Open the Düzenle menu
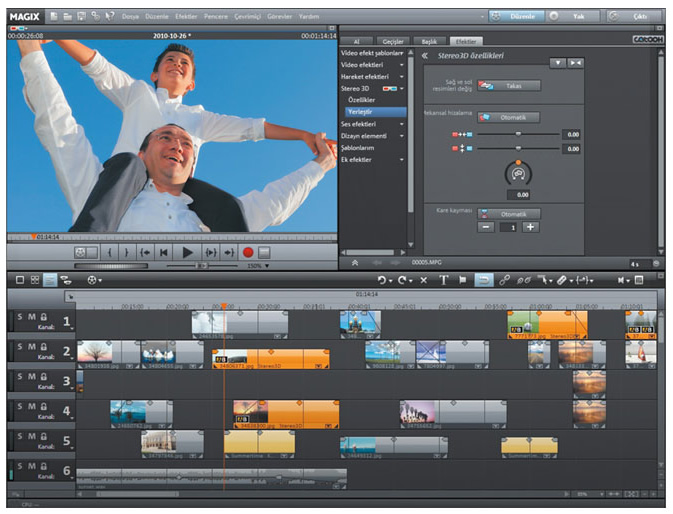Image resolution: width=673 pixels, height=514 pixels. click(157, 17)
